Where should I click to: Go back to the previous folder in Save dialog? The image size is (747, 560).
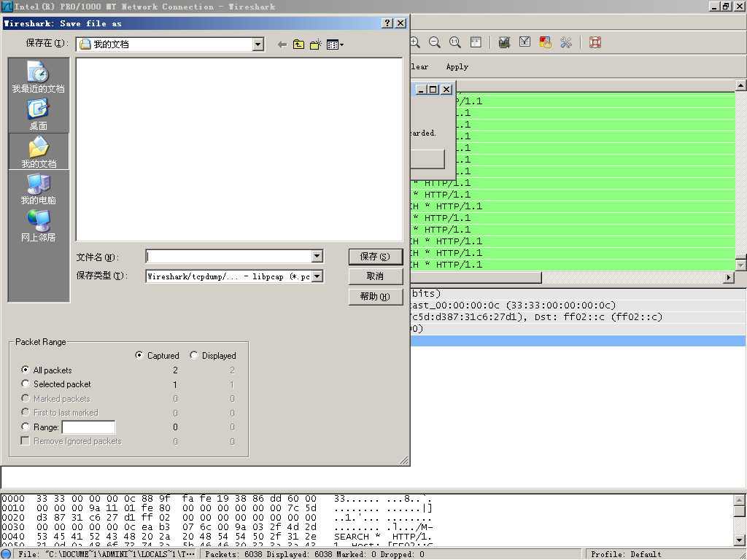tap(282, 44)
